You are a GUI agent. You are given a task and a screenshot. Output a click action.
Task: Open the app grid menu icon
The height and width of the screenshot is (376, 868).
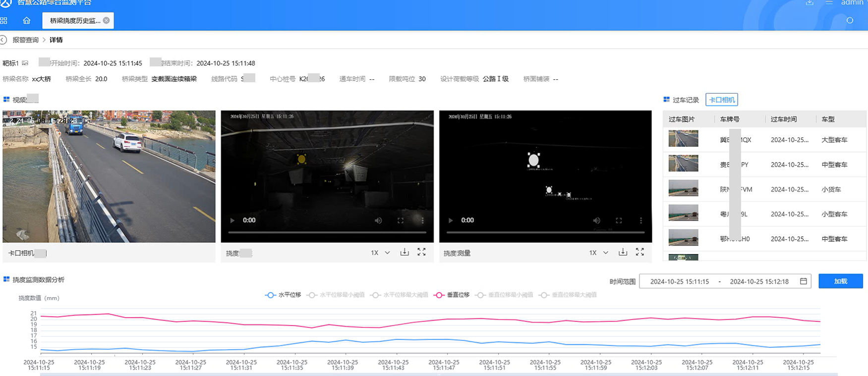4,21
